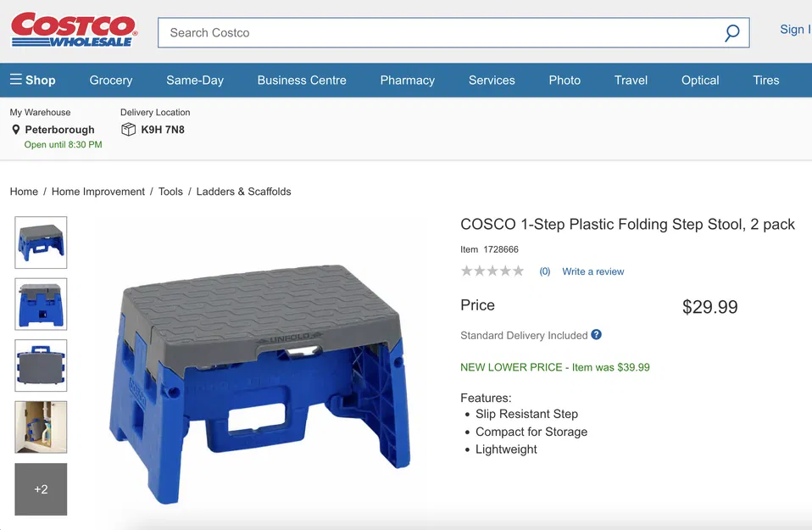Select the folded stool carrying-handle thumbnail
Image resolution: width=812 pixels, height=530 pixels.
click(x=41, y=365)
